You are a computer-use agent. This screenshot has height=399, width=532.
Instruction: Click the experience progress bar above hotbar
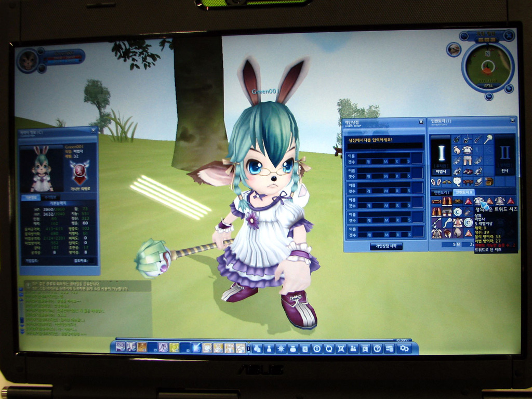point(263,340)
